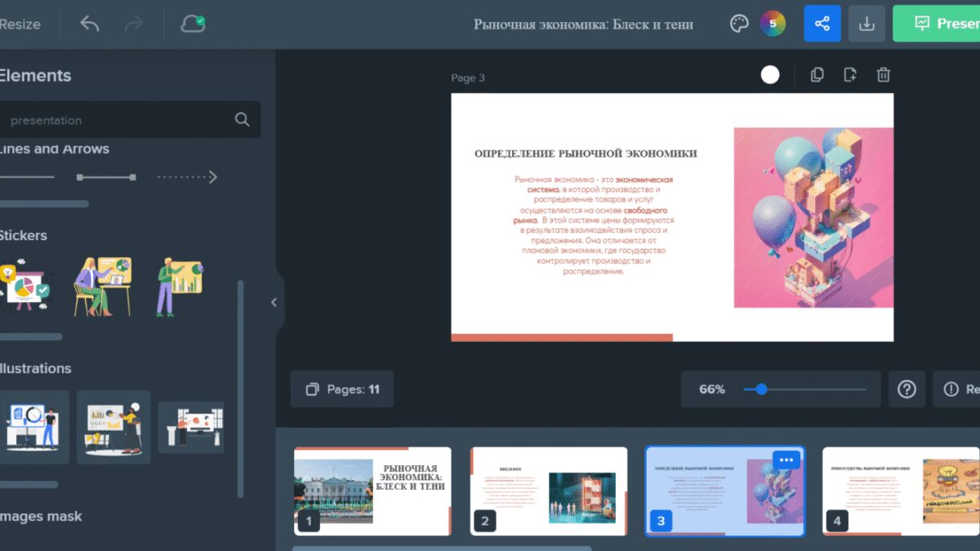Click the red body paragraph on slide
This screenshot has height=551, width=980.
[594, 225]
